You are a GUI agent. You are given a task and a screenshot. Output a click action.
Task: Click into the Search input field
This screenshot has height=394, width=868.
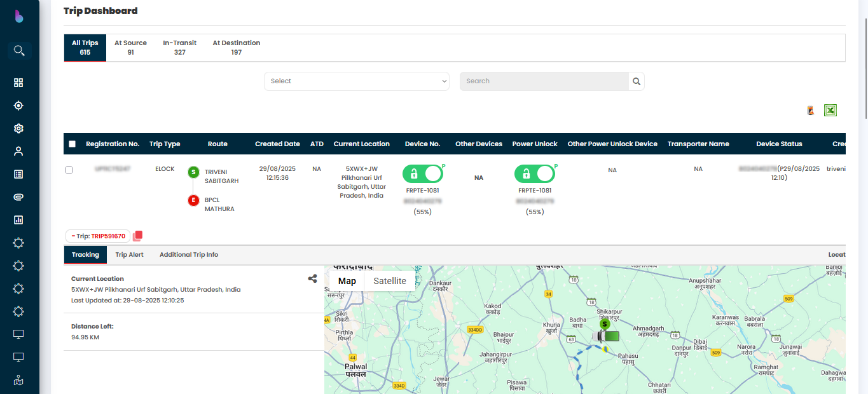[x=544, y=81]
